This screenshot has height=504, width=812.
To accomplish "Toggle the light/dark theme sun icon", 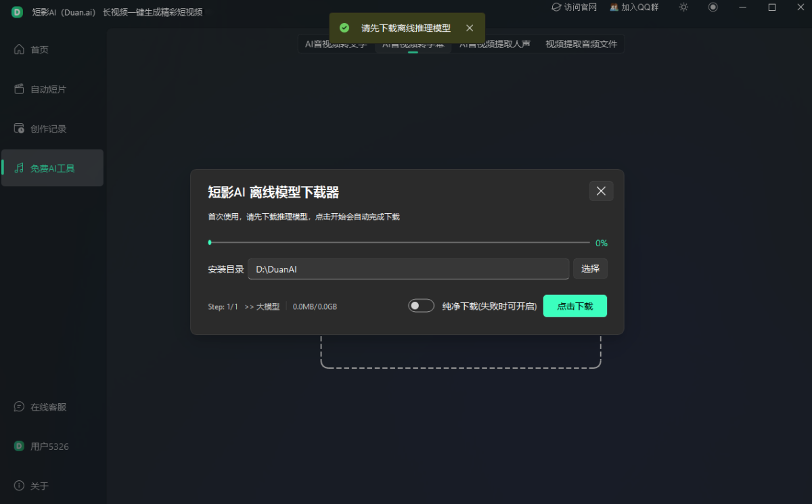I will 683,7.
